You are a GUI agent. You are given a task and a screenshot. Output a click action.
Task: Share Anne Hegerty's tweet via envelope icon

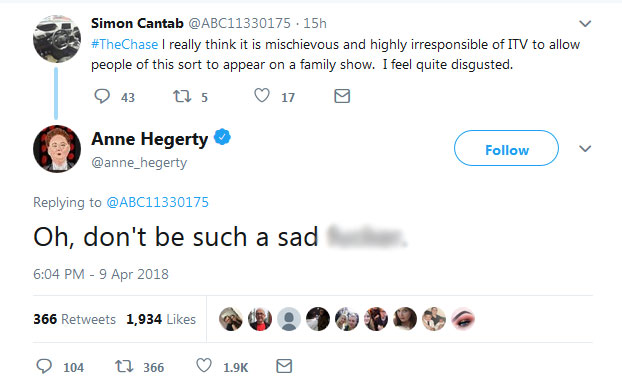click(x=284, y=366)
